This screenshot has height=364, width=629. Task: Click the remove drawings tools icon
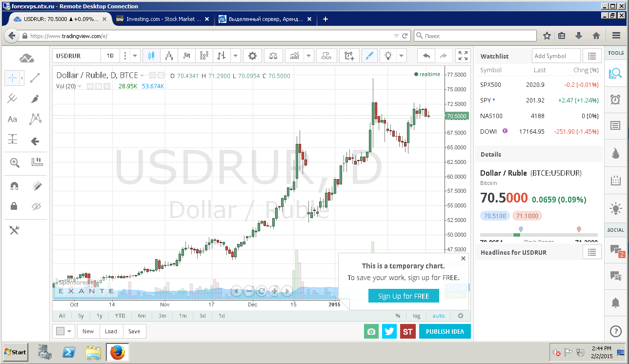pos(14,230)
